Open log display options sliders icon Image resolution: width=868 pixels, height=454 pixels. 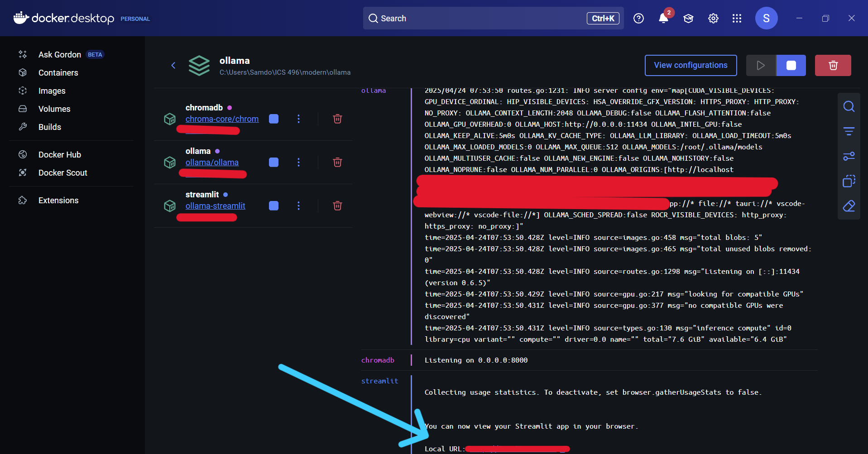click(x=849, y=156)
